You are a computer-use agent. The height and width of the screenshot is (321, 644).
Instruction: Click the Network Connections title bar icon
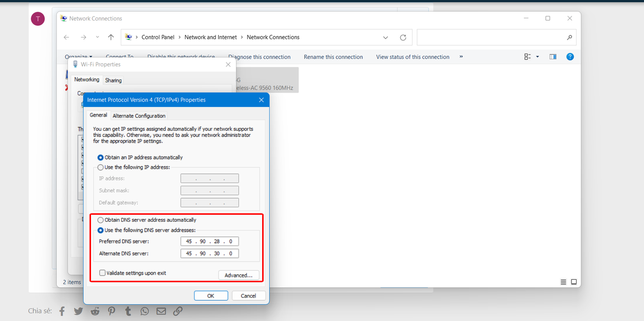tap(64, 19)
